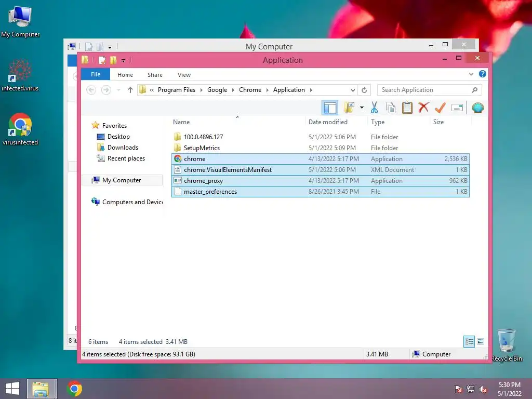The height and width of the screenshot is (399, 532).
Task: Expand the arrow after Application breadcrumb
Action: point(311,90)
